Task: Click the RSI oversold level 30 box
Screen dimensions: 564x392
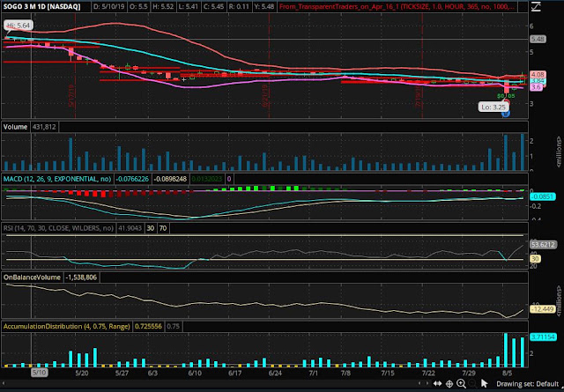Action: (151, 228)
